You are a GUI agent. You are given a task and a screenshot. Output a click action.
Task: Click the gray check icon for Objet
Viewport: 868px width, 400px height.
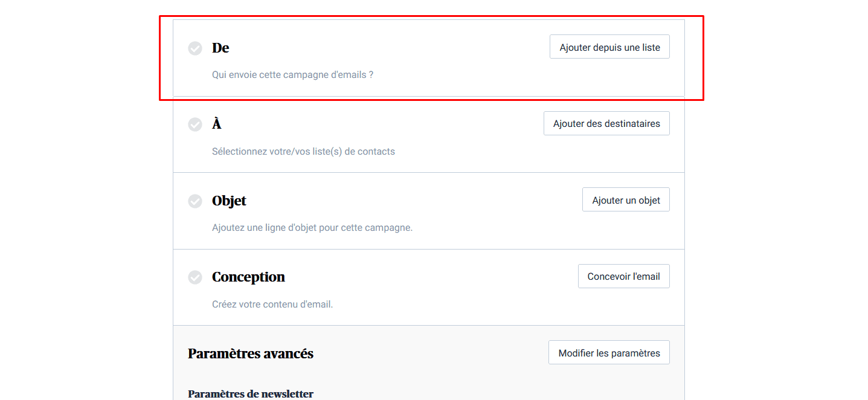(x=194, y=201)
